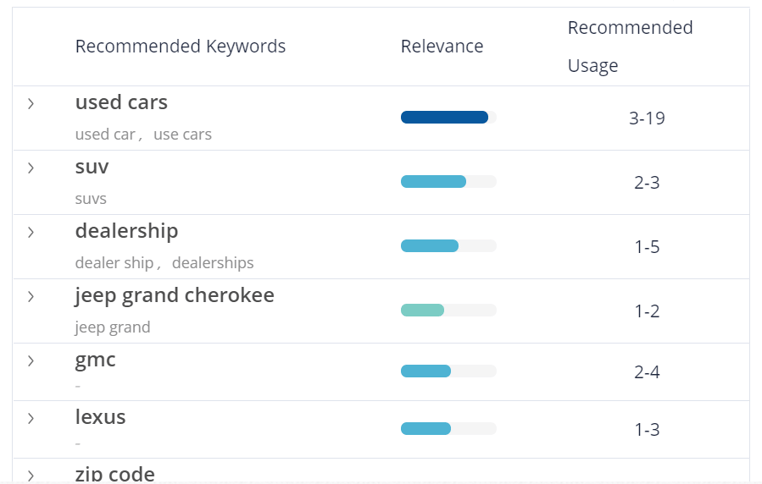Image resolution: width=762 pixels, height=484 pixels.
Task: Select the used cars keyword text
Action: [121, 102]
